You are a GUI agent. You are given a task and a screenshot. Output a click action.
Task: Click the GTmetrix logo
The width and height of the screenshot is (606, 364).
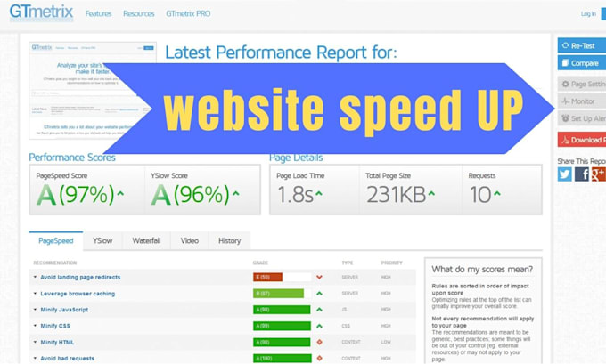pyautogui.click(x=41, y=12)
